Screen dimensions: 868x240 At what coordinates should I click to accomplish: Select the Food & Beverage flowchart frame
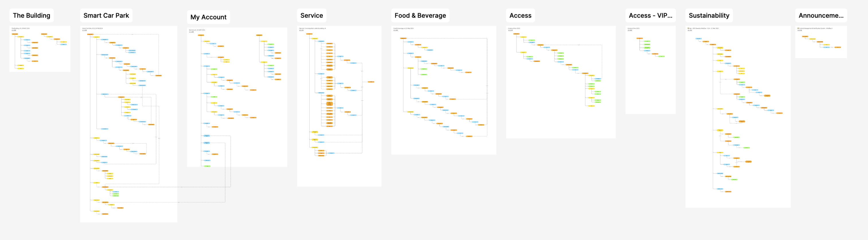443,145
